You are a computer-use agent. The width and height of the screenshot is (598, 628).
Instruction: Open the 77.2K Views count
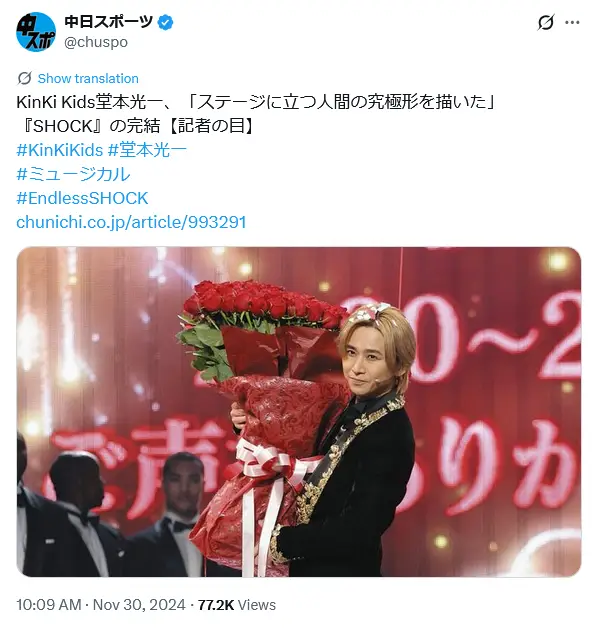click(x=237, y=605)
